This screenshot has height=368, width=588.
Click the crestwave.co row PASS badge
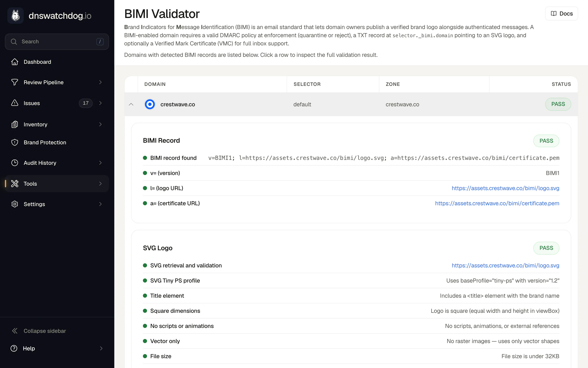click(x=558, y=104)
